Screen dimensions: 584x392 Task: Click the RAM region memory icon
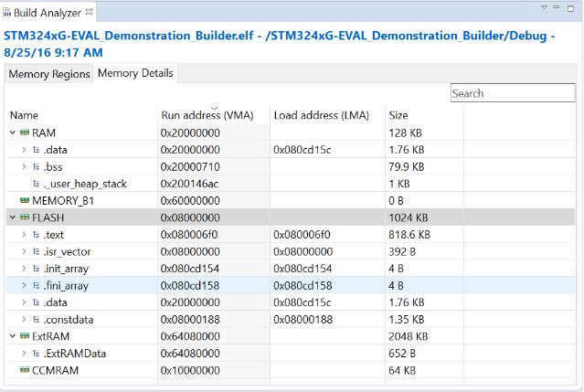25,132
